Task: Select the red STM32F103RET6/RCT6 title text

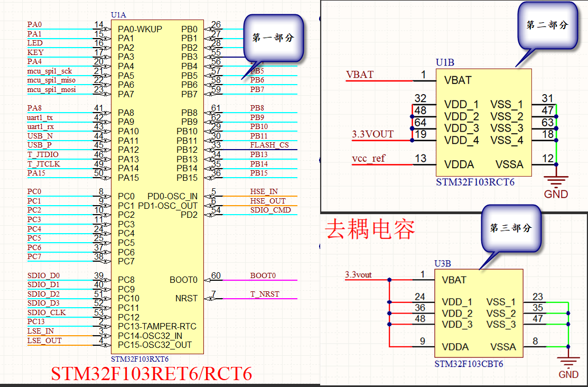Action: (152, 374)
